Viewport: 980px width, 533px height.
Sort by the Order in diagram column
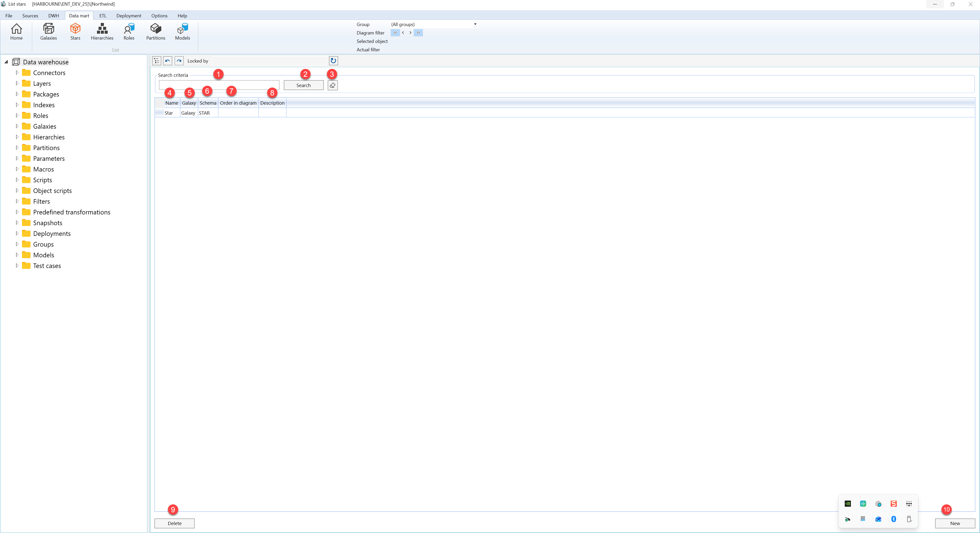coord(238,103)
